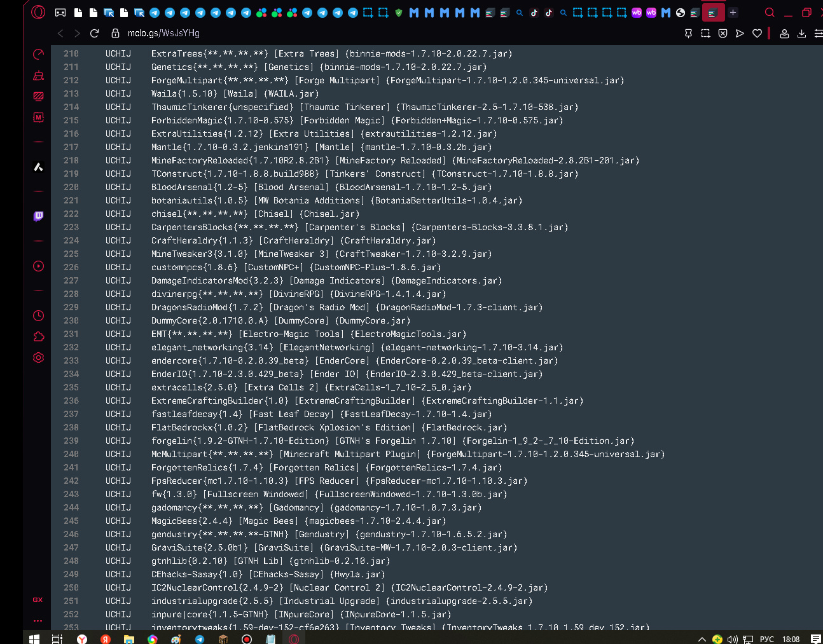Open the ad blocker shield badge
This screenshot has height=644, width=823.
pos(723,33)
